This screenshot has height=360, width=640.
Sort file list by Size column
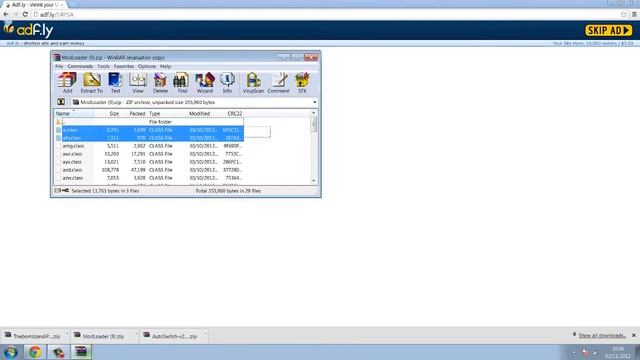tap(107, 113)
